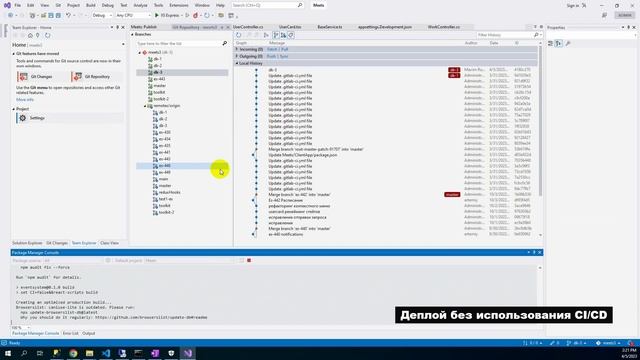
Task: Switch to UserController.cs tab
Action: [x=248, y=27]
